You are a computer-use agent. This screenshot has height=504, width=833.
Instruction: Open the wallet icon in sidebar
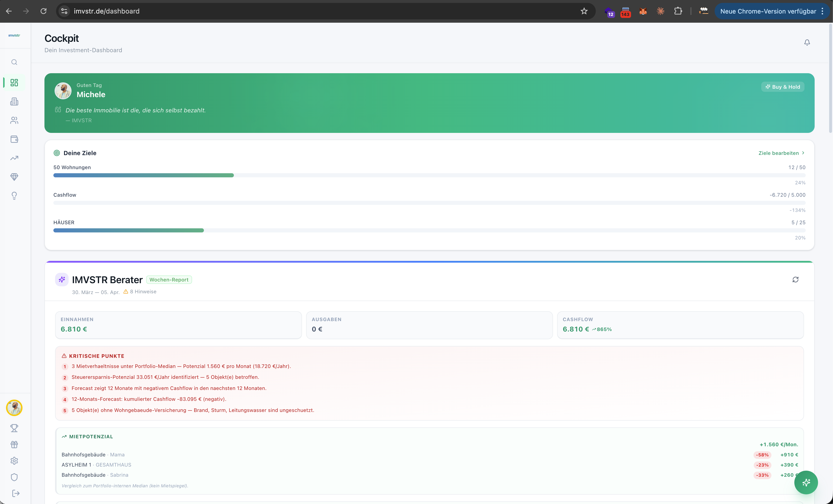click(x=14, y=139)
